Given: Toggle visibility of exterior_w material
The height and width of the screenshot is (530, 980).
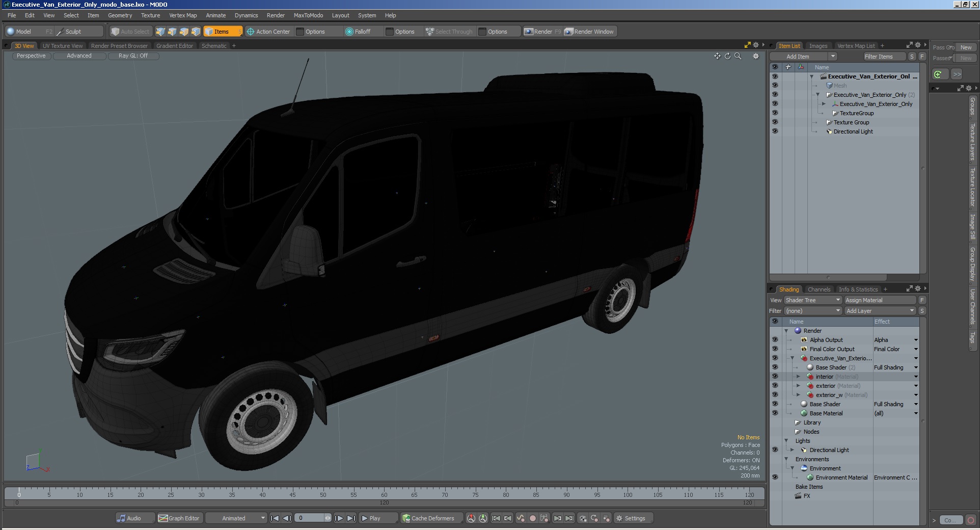Looking at the screenshot, I should tap(775, 395).
